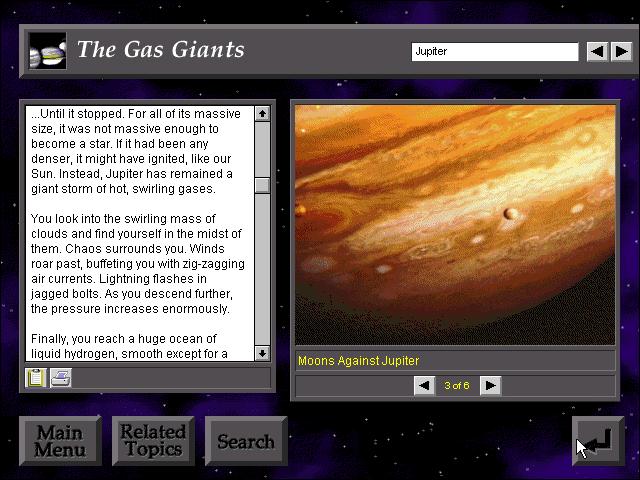Click the Jupiter moons picture
This screenshot has width=640, height=480.
tap(455, 225)
